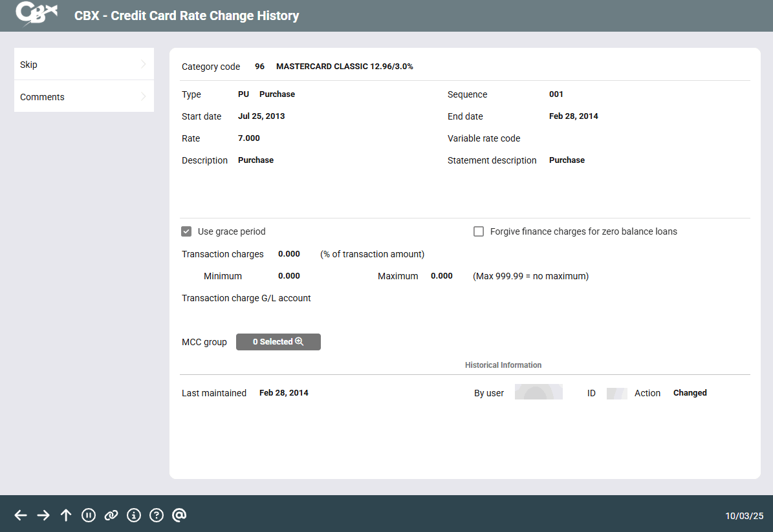Click the chevron arrow beside Skip

143,65
